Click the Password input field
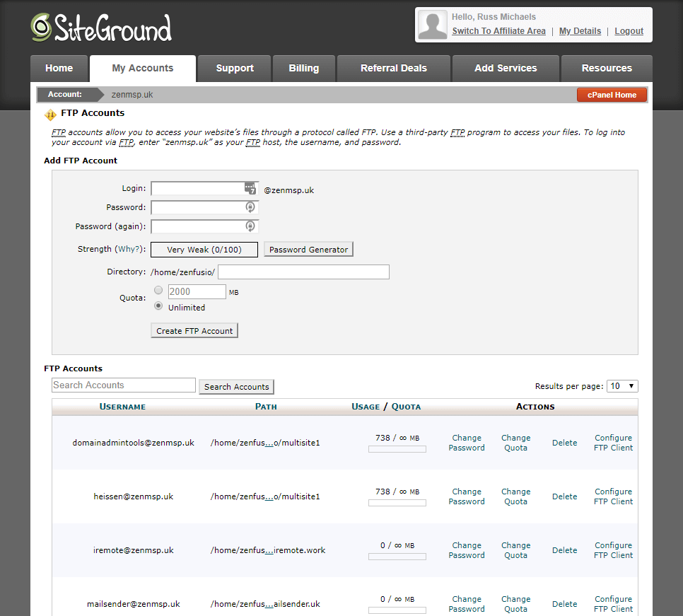 pyautogui.click(x=205, y=207)
